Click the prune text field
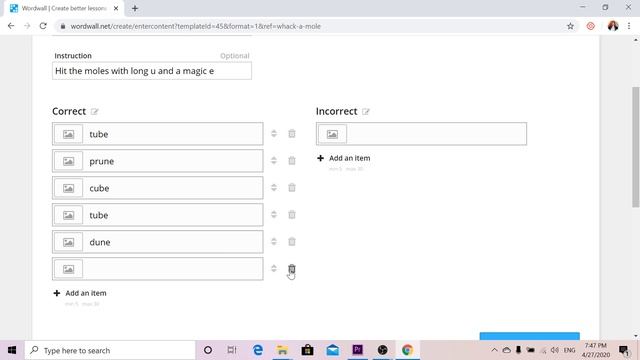This screenshot has height=360, width=640. pyautogui.click(x=173, y=161)
